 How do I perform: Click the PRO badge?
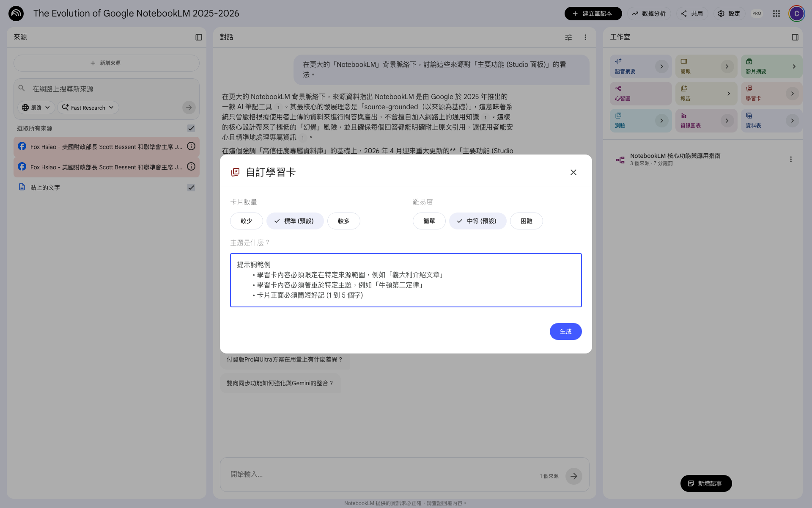click(757, 14)
